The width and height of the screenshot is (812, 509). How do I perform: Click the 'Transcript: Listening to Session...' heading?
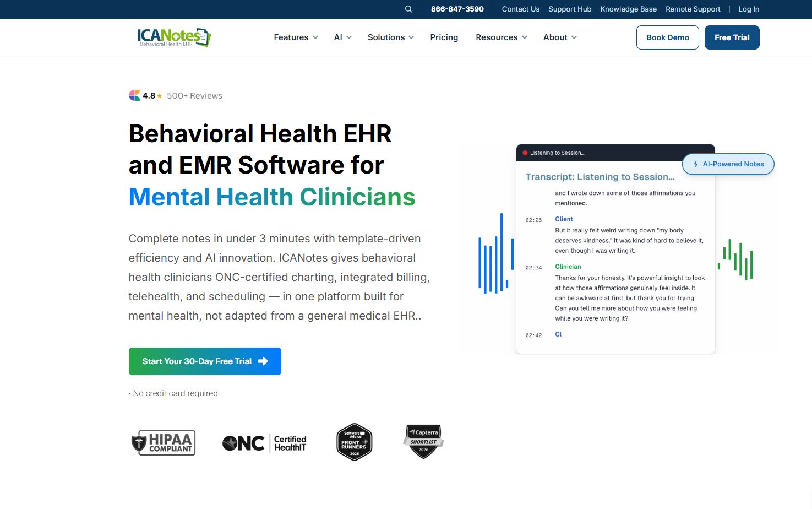(x=600, y=177)
